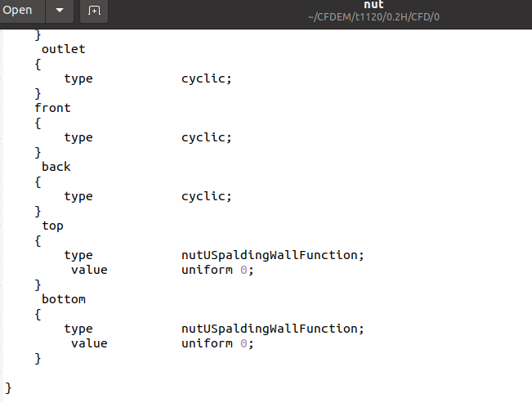
Task: Place cursor on the back patch name
Action: (56, 167)
